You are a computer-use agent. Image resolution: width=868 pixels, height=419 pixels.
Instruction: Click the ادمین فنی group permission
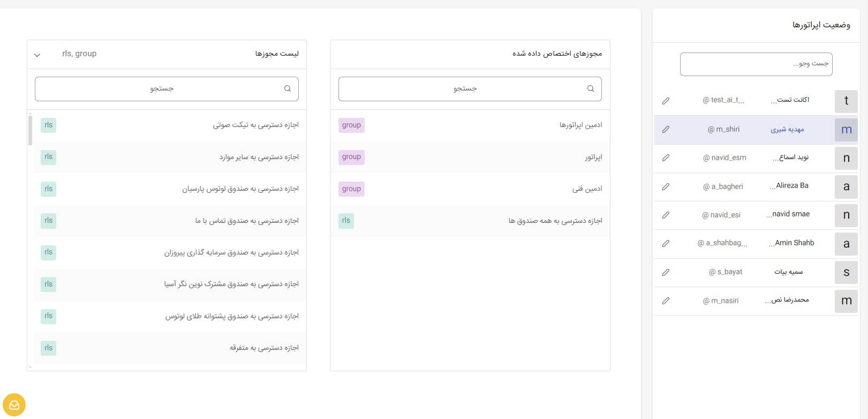(x=587, y=189)
